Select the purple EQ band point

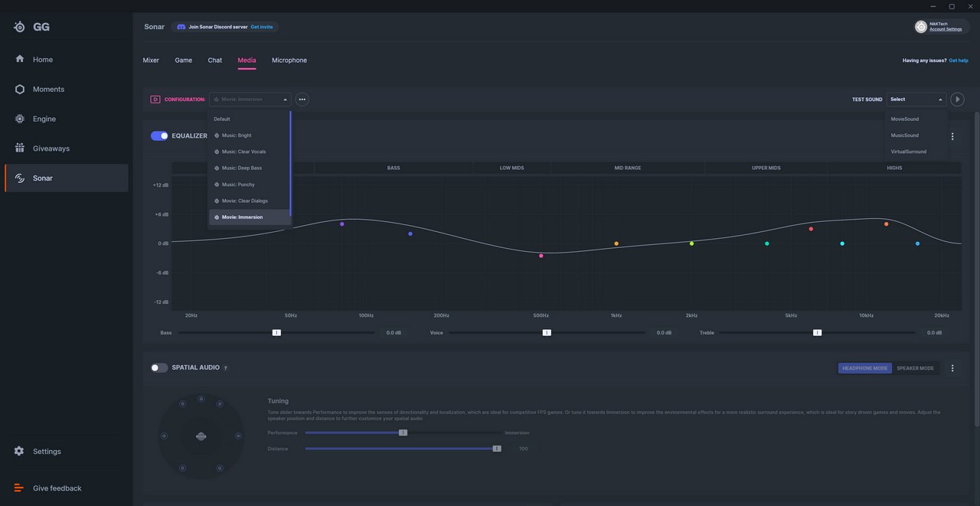[x=342, y=224]
